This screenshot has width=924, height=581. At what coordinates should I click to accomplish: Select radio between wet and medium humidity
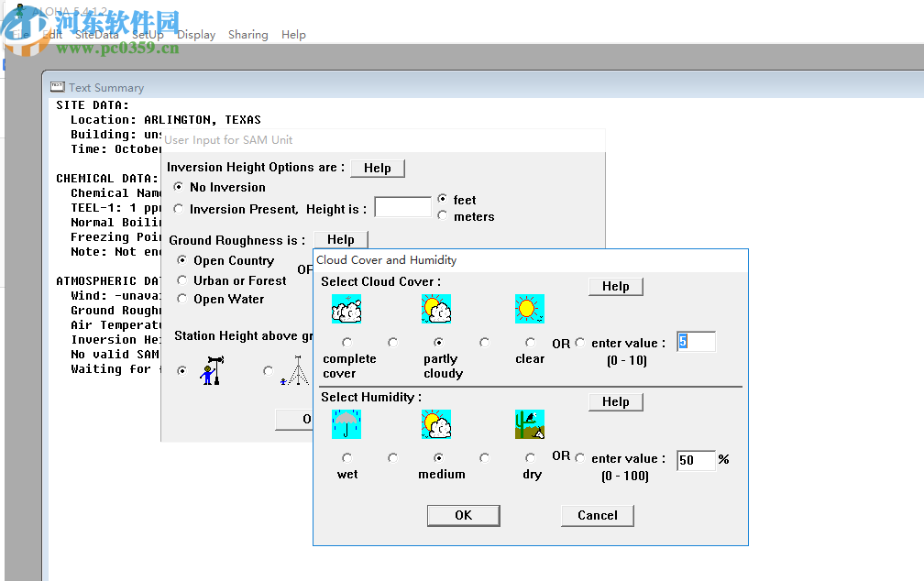point(392,458)
